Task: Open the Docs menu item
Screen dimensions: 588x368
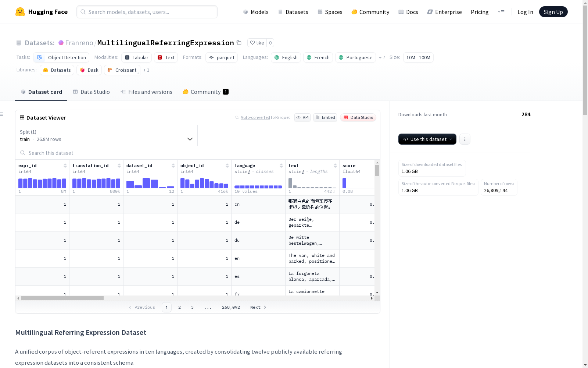Action: click(408, 12)
